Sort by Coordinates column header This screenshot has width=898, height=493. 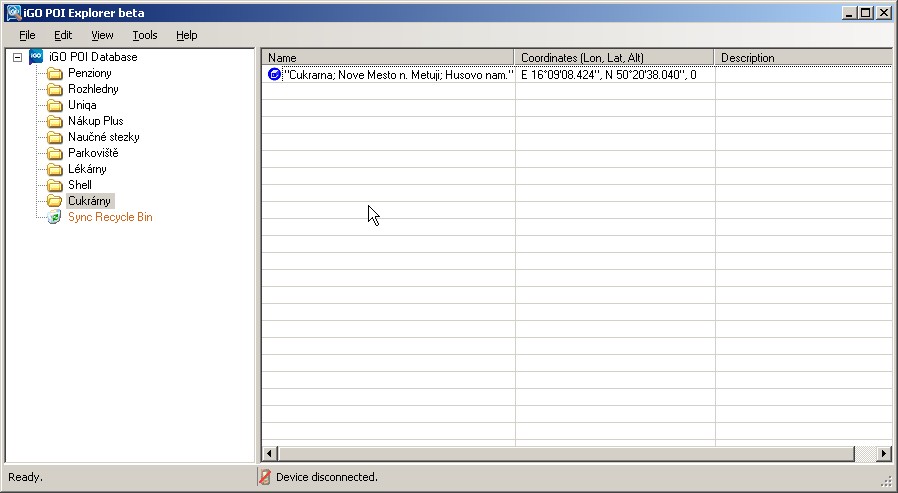tap(614, 58)
